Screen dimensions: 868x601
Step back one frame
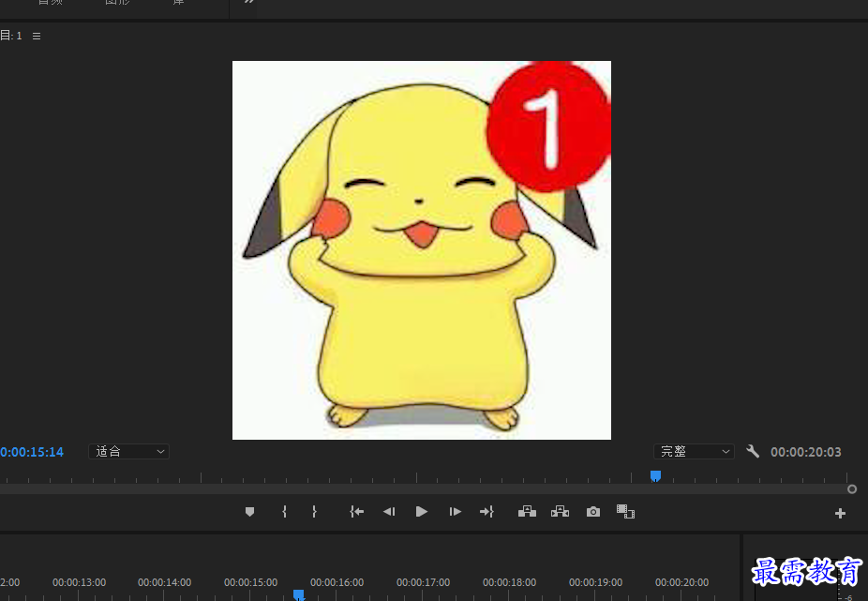pyautogui.click(x=389, y=512)
